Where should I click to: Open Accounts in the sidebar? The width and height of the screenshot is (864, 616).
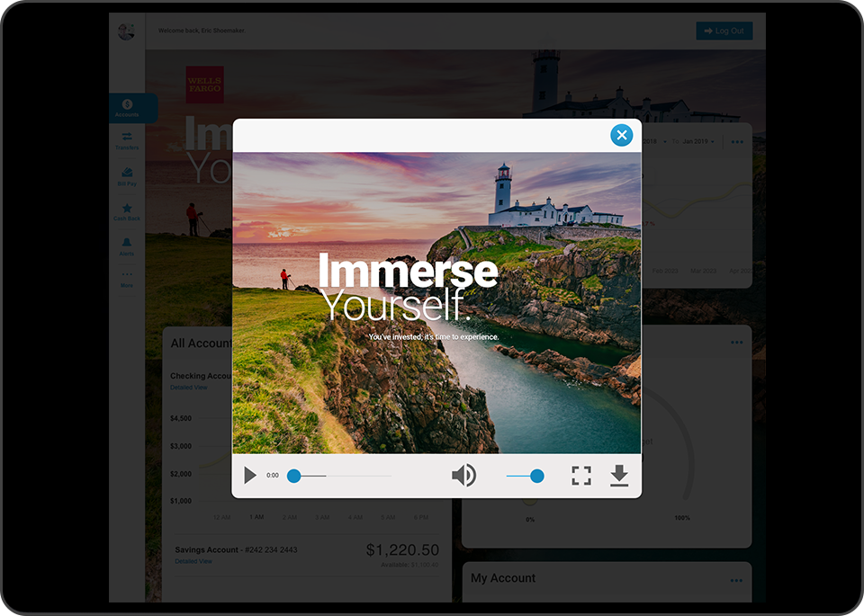(x=127, y=108)
